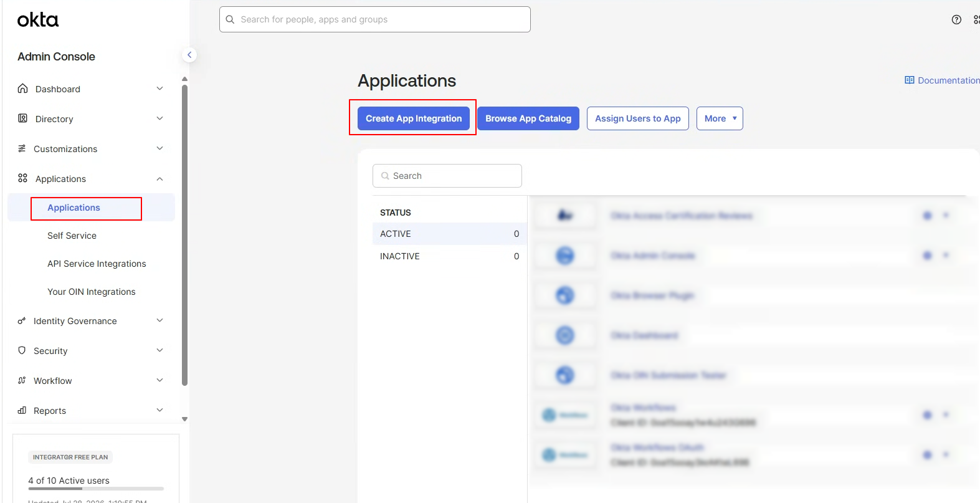Expand the Identity Governance chevron
This screenshot has width=980, height=503.
tap(159, 320)
